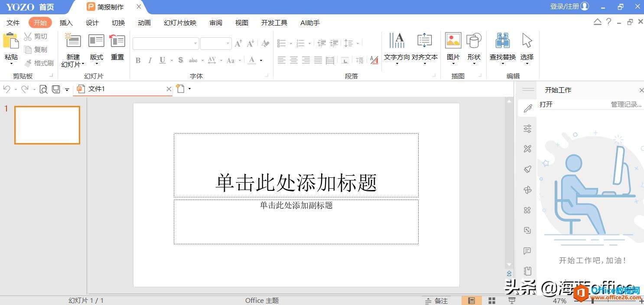Expand the font color A dropdown arrow

pyautogui.click(x=261, y=60)
